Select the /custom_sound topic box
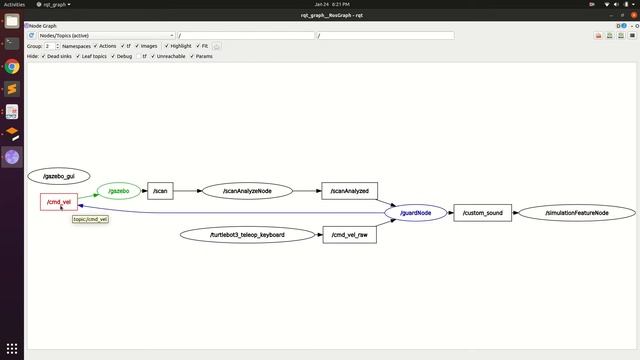 (482, 213)
